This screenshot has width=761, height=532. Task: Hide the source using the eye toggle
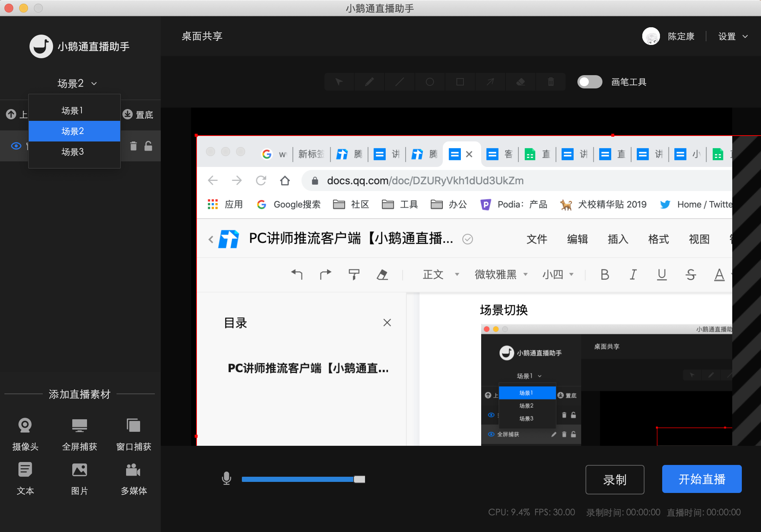[x=16, y=146]
